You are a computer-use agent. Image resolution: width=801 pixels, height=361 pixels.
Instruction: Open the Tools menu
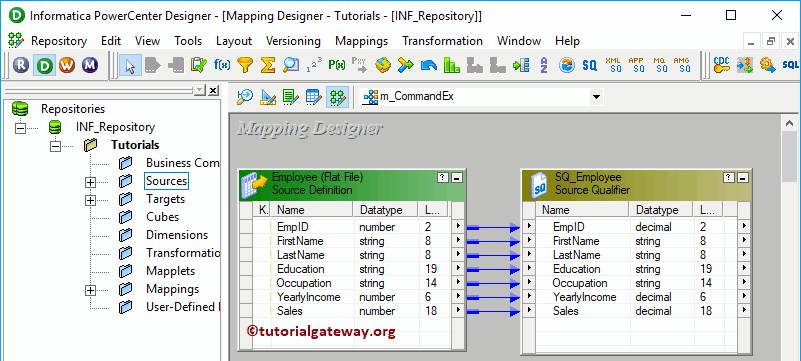pos(188,41)
